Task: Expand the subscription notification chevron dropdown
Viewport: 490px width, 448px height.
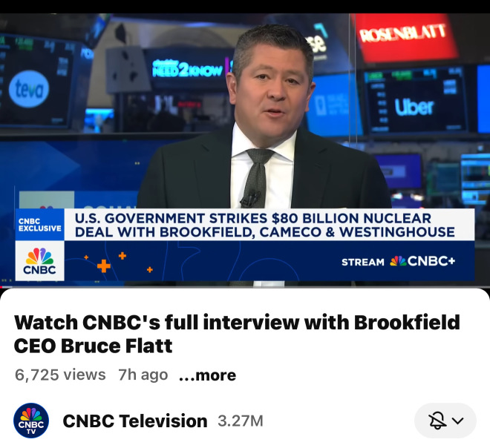Action: [x=458, y=421]
